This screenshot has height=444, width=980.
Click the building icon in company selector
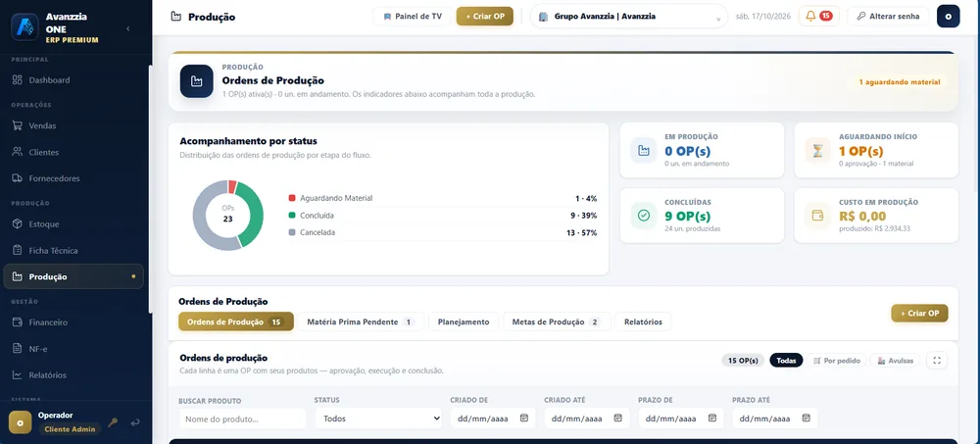pos(543,17)
